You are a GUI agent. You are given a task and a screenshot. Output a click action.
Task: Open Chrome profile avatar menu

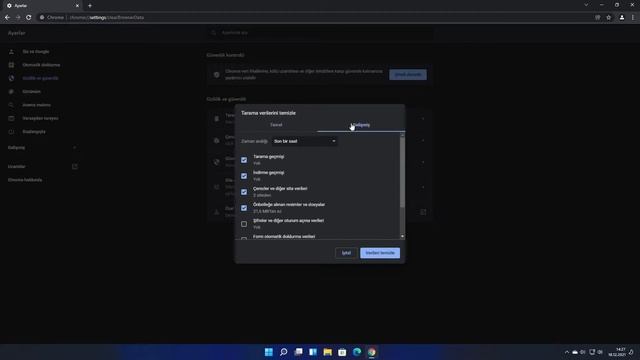click(622, 18)
